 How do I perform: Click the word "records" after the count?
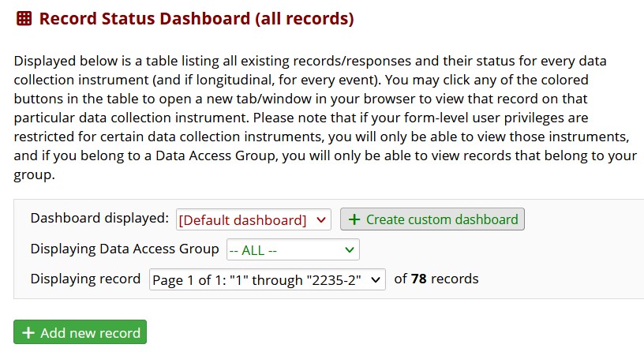click(455, 279)
